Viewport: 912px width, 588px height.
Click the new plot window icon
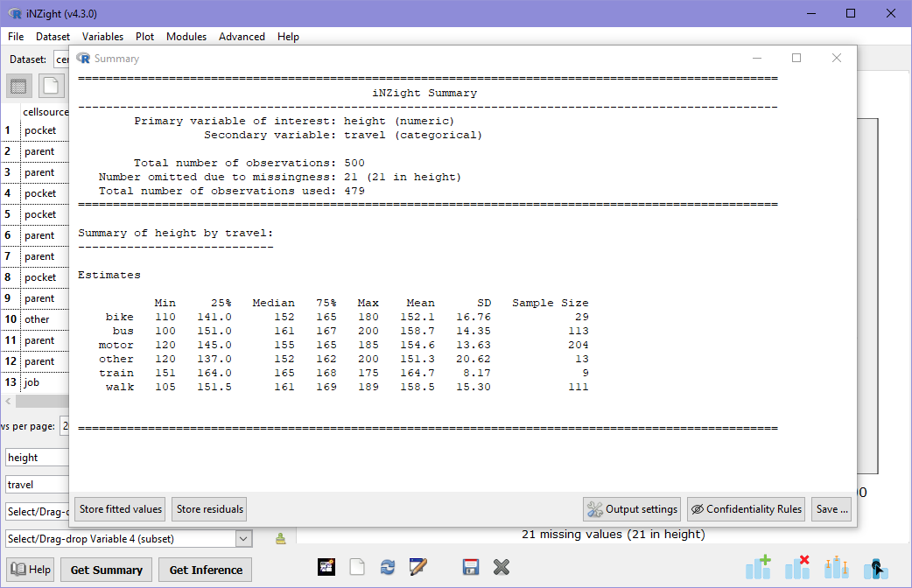(326, 567)
